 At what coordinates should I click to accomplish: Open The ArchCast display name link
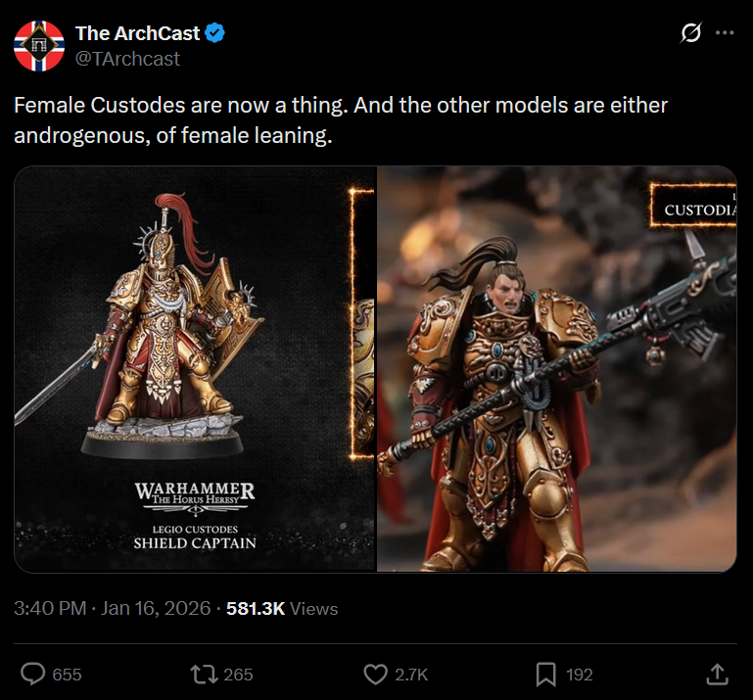[137, 33]
